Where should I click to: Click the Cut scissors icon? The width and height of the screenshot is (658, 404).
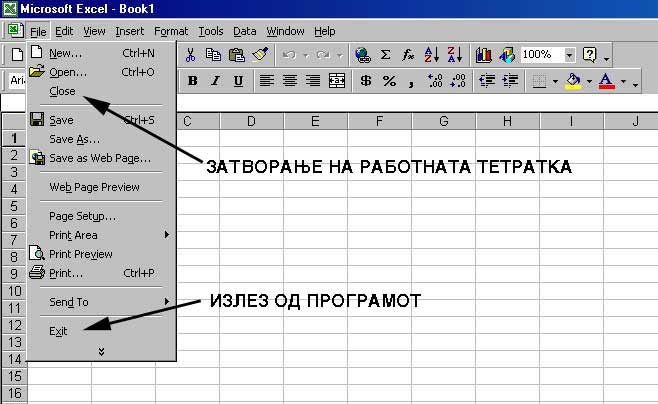(191, 55)
